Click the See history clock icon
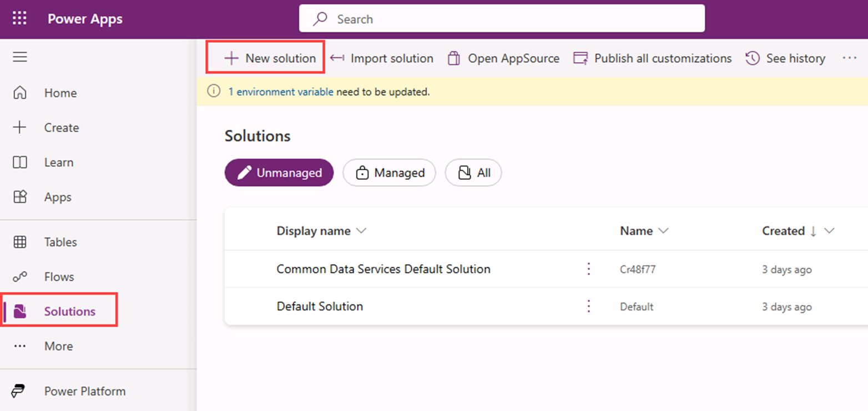This screenshot has height=411, width=868. coord(753,58)
